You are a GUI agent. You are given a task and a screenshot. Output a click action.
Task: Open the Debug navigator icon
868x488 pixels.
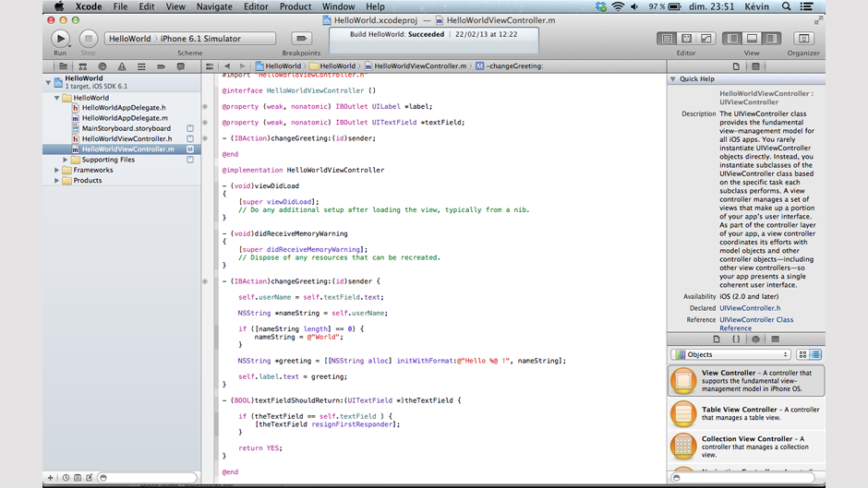pos(141,66)
